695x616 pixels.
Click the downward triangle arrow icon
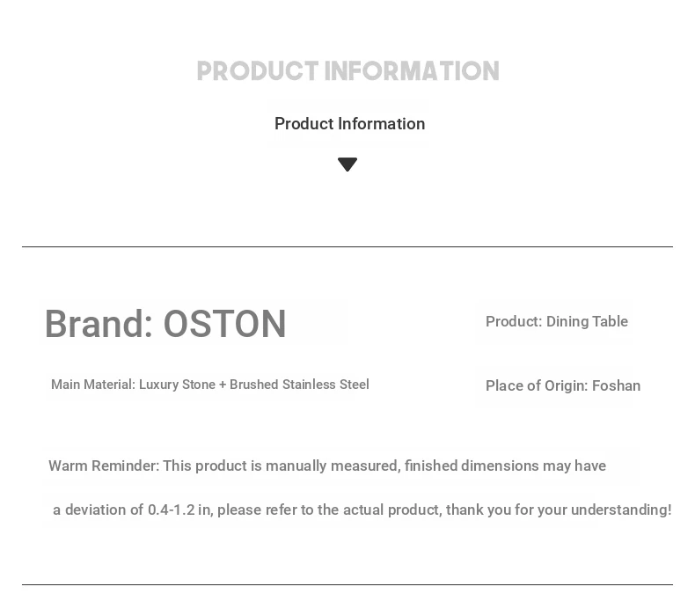(347, 165)
